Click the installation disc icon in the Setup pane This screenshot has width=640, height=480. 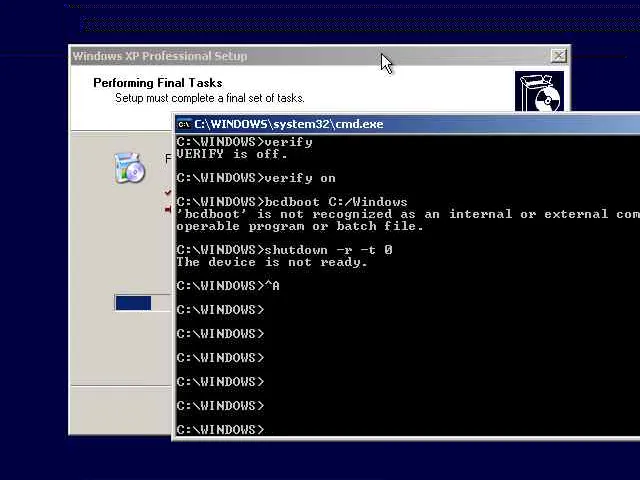click(x=129, y=167)
